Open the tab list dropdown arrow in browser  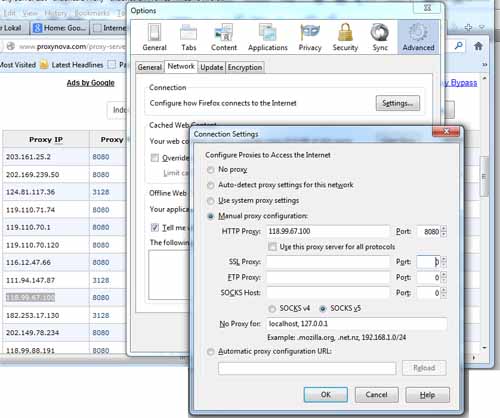[482, 27]
